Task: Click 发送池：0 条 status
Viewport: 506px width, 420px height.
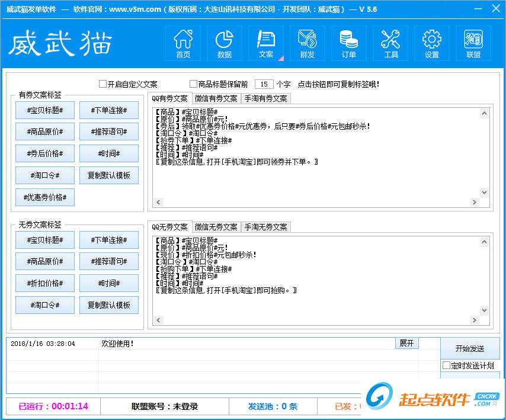Action: pos(273,406)
